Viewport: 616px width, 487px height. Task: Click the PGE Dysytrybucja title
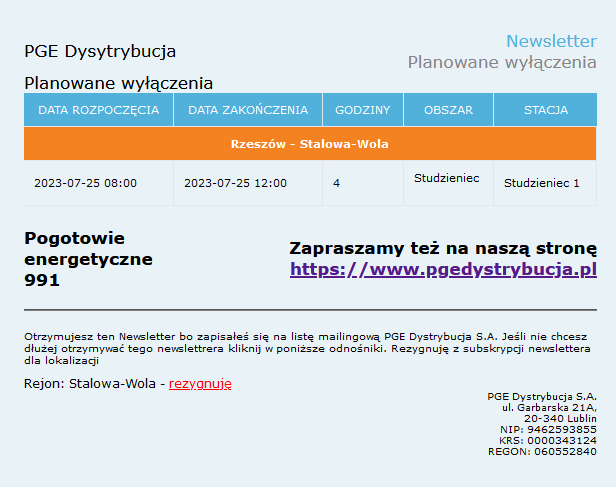pyautogui.click(x=100, y=52)
